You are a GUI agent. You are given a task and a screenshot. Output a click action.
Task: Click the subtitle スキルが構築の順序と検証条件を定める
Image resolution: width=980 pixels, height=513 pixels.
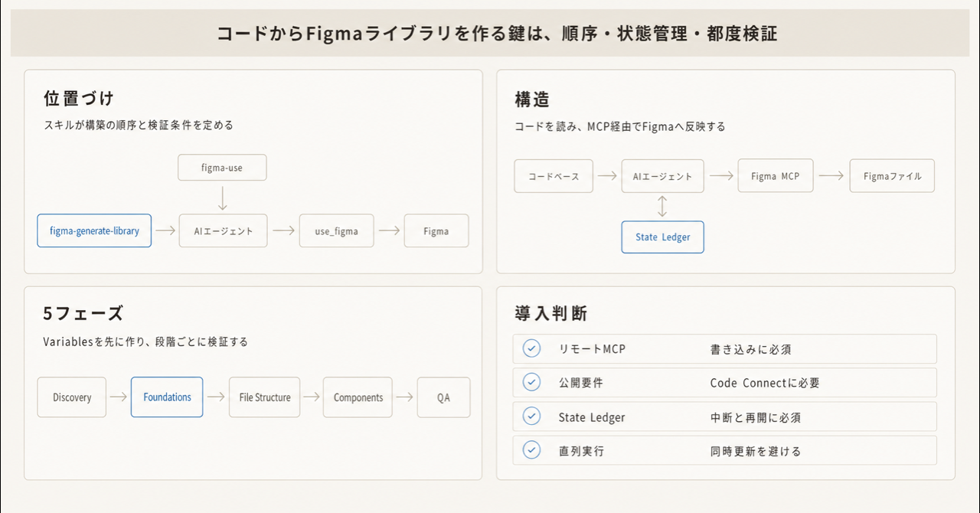tap(138, 125)
